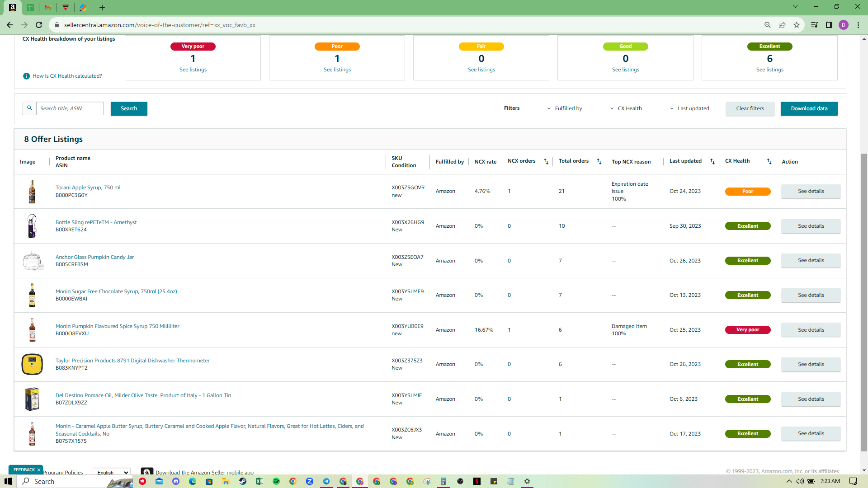Sort by NCX orders column

pyautogui.click(x=546, y=161)
